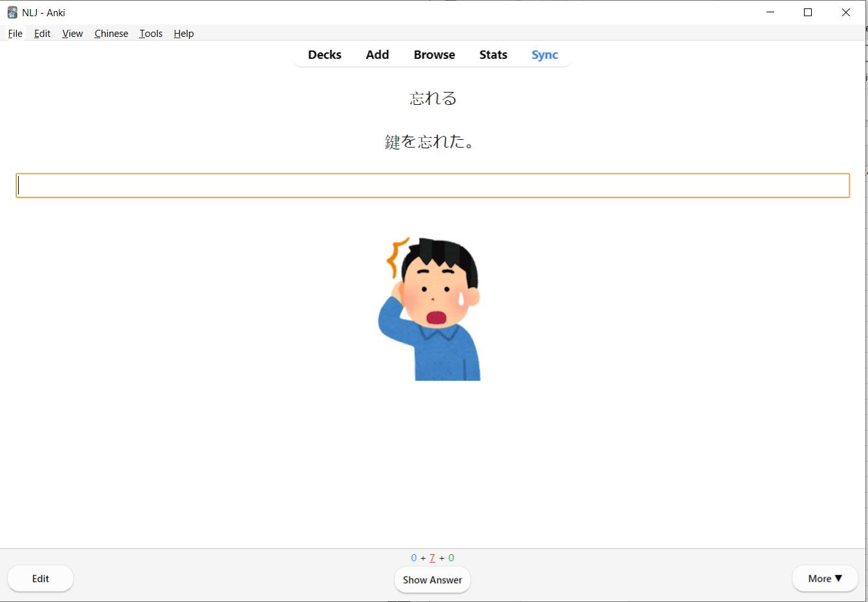Open the card Browse window
The width and height of the screenshot is (868, 602).
tap(435, 55)
